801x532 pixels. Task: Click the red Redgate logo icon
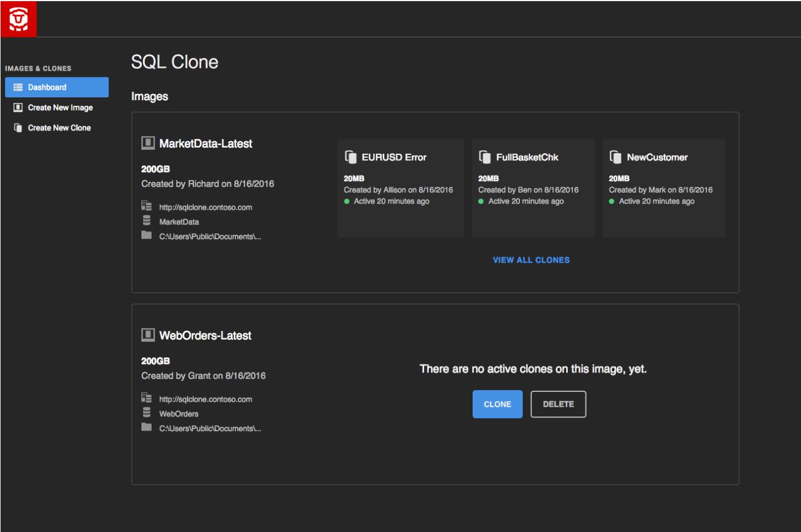click(x=18, y=19)
